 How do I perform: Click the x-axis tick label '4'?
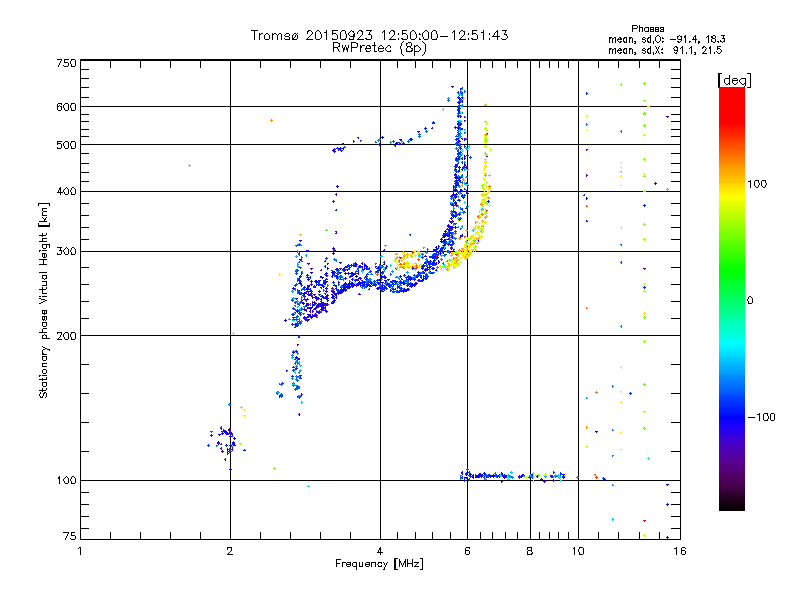pyautogui.click(x=380, y=551)
